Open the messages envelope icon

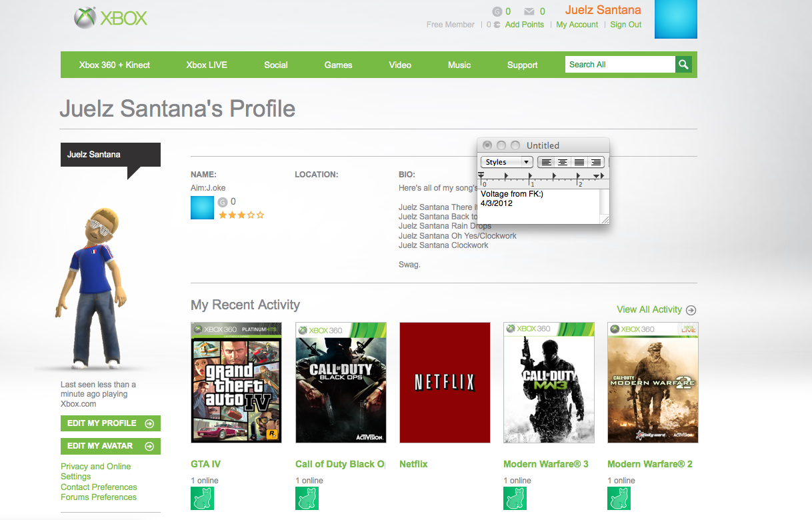point(529,11)
